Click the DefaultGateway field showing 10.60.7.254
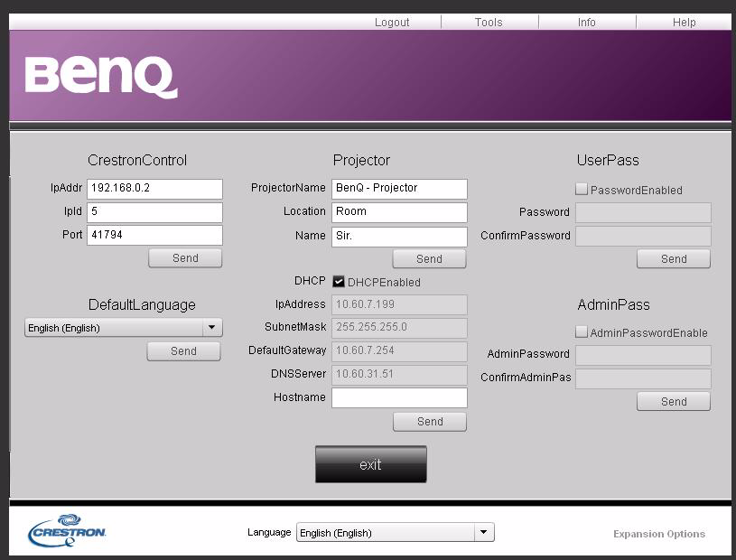Screen dimensions: 736x560 (399, 351)
